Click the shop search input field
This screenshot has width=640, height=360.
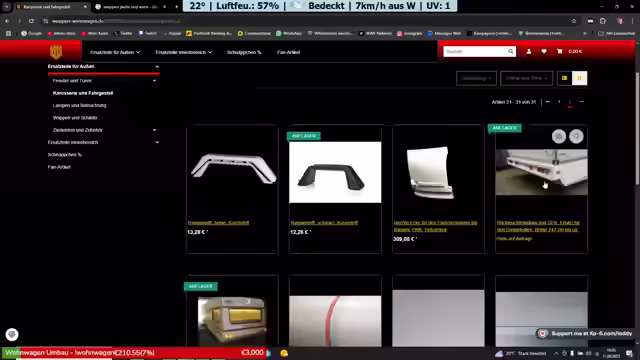(x=476, y=51)
